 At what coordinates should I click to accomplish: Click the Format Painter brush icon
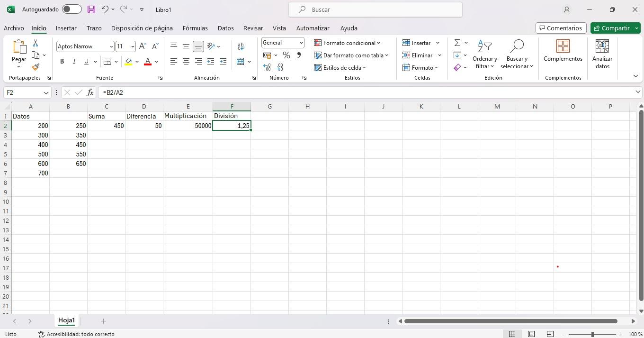coord(36,67)
